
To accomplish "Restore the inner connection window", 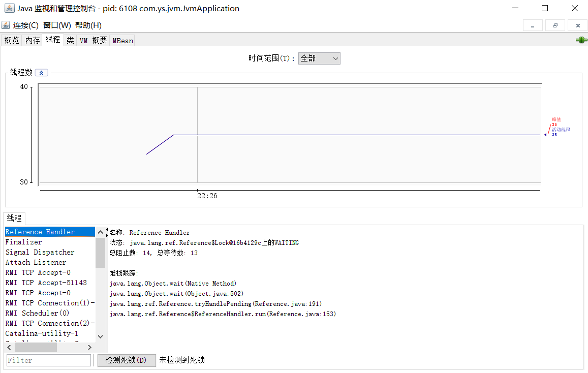I will (555, 26).
